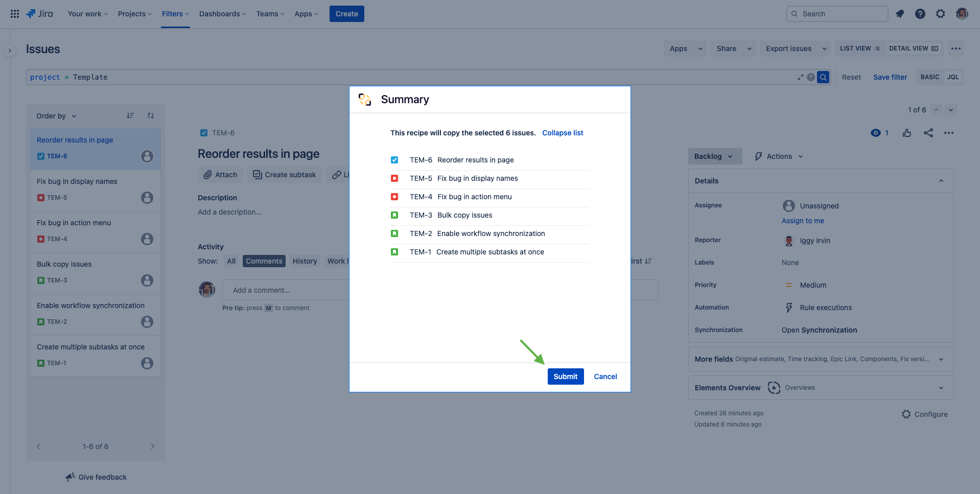Open the JQL search with the magnifier icon
The width and height of the screenshot is (980, 494).
pyautogui.click(x=823, y=77)
